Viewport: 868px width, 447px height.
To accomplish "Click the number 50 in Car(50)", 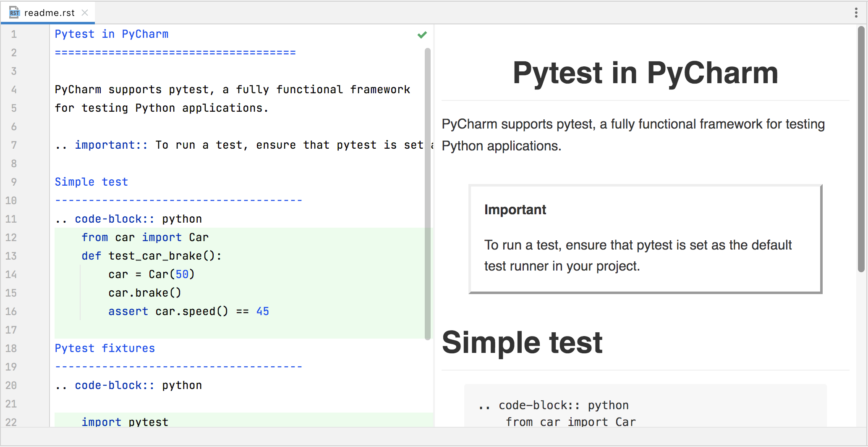I will tap(182, 274).
